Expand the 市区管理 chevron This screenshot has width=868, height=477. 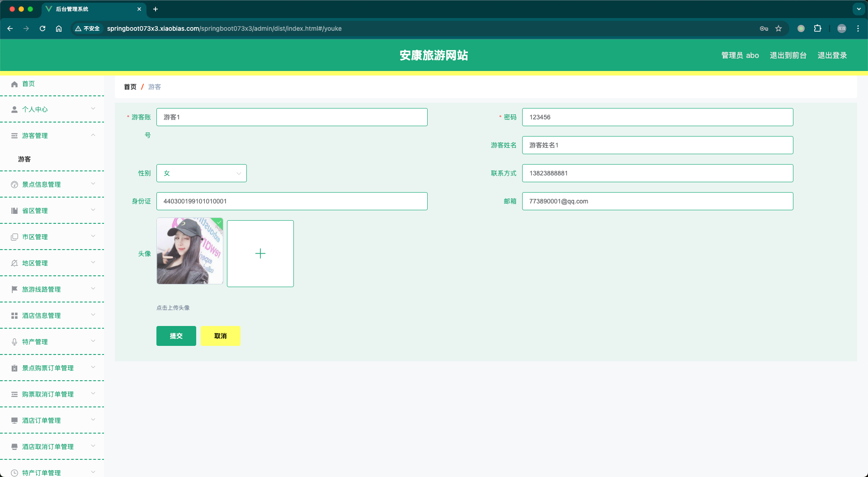click(93, 236)
